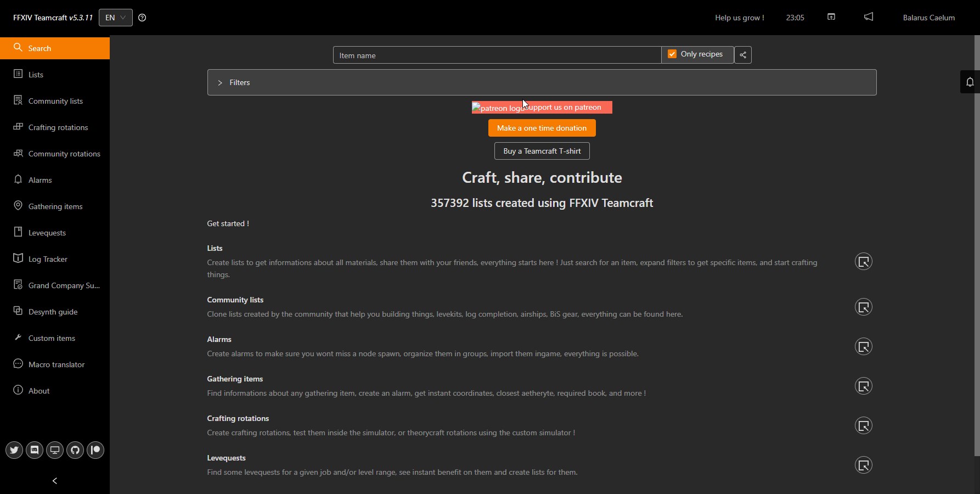Click the overlay window icon in header
Viewport: 980px width, 494px height.
click(x=831, y=17)
